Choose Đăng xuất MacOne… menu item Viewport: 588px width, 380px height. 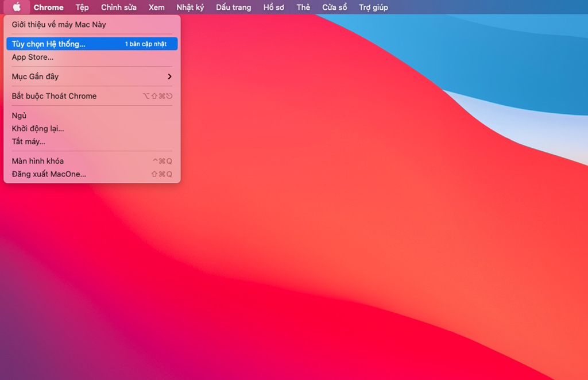92,174
